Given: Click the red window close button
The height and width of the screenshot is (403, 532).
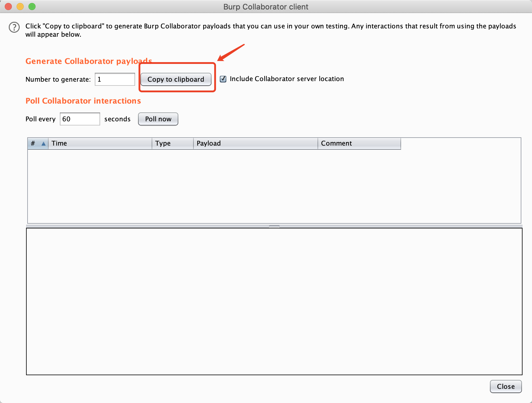Looking at the screenshot, I should [8, 7].
